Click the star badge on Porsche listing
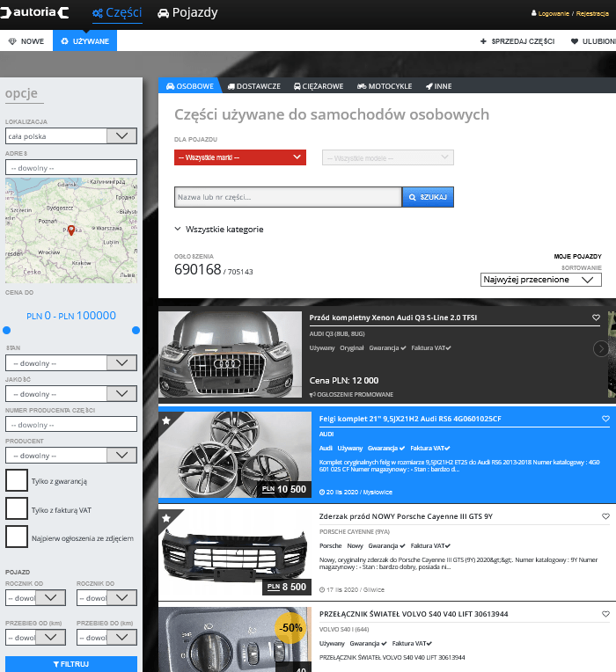This screenshot has width=616, height=672. [166, 518]
